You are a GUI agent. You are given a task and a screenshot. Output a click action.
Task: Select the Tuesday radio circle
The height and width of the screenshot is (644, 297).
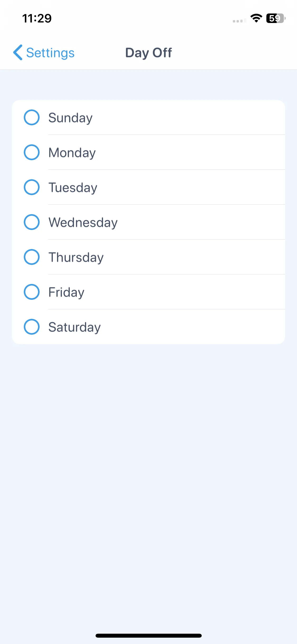point(32,187)
